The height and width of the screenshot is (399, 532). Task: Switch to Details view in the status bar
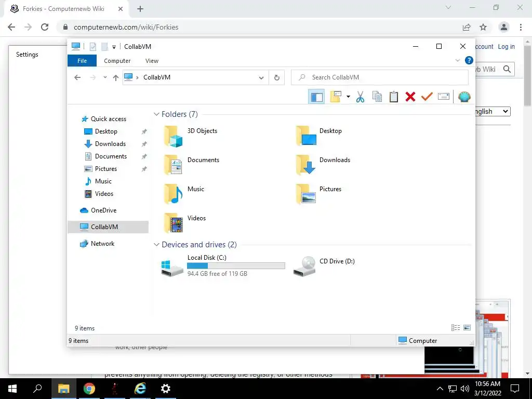click(x=456, y=328)
